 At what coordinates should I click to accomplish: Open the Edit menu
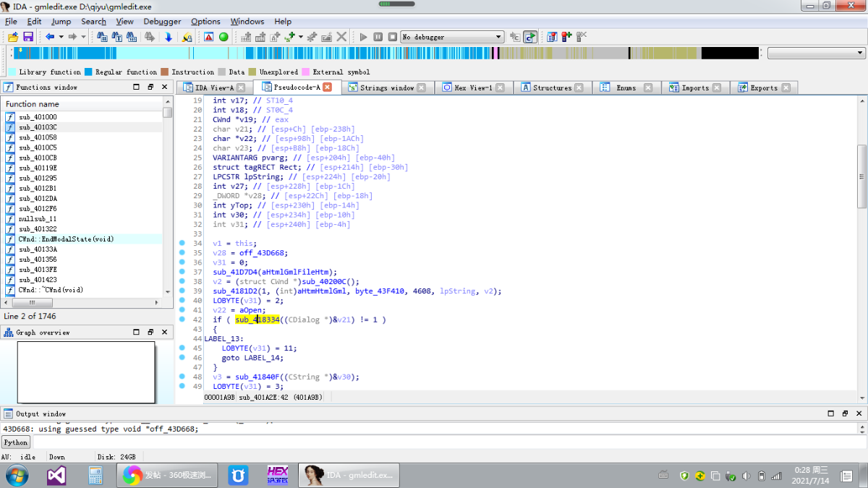click(34, 22)
